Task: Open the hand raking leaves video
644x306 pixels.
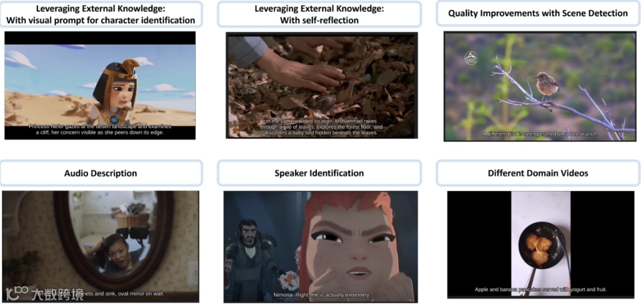Action: (x=322, y=86)
